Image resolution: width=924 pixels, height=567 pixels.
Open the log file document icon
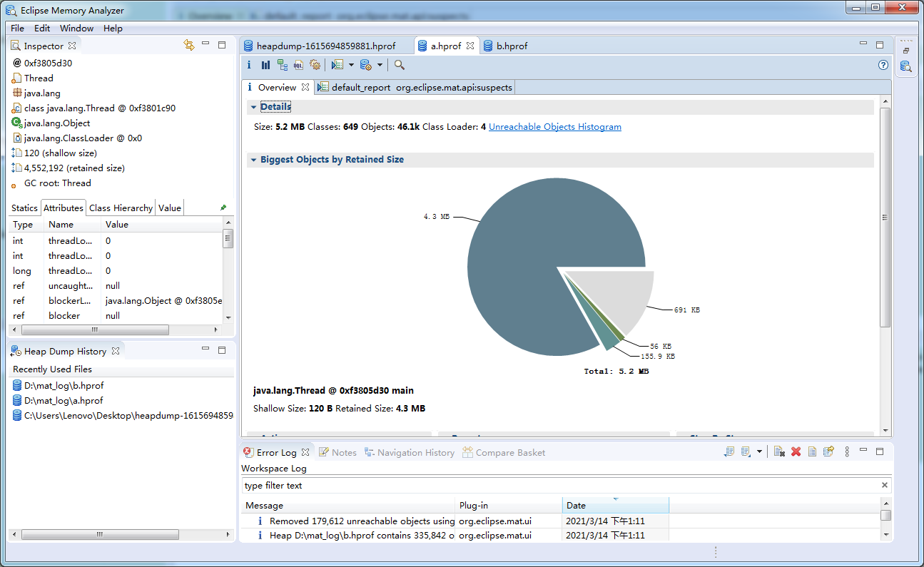813,451
